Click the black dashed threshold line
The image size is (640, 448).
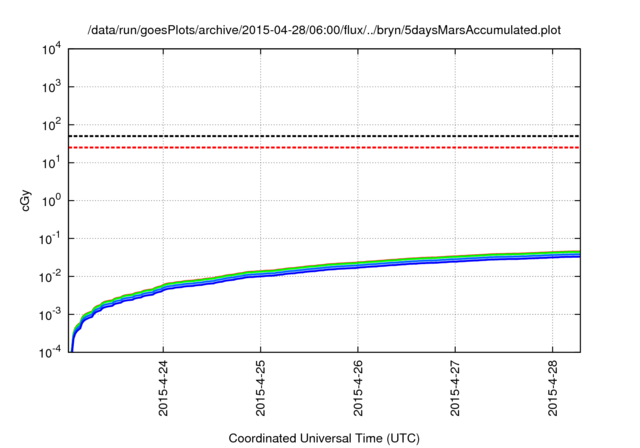pos(324,136)
